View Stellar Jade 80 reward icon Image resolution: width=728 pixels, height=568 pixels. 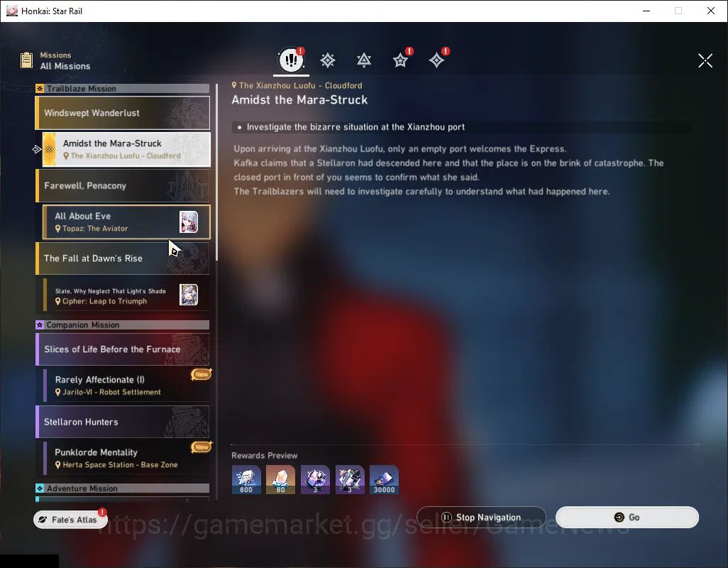[x=280, y=479]
